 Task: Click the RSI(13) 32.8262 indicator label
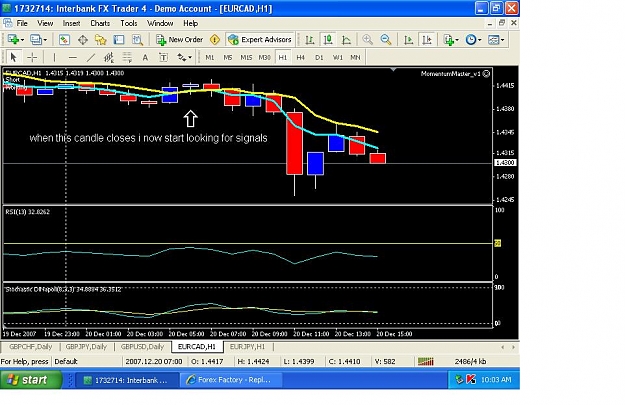click(28, 212)
